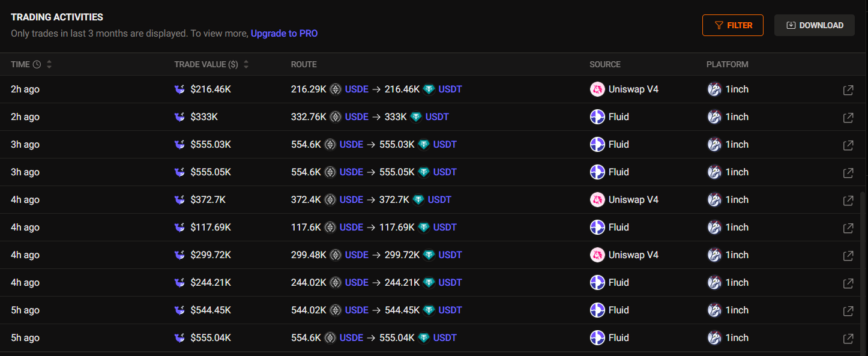Open external link for $333K trade

tap(848, 118)
